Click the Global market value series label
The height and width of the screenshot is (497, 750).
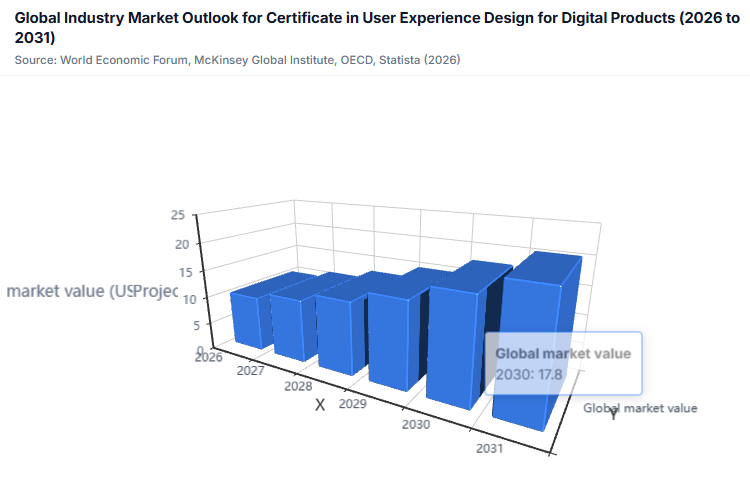coord(640,408)
